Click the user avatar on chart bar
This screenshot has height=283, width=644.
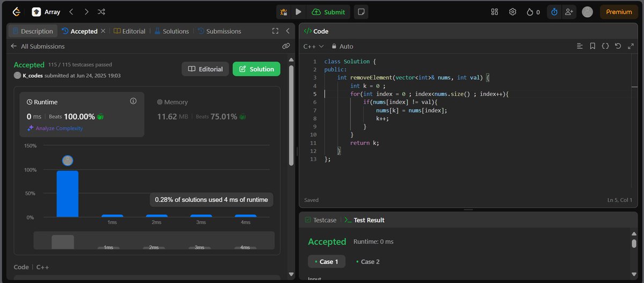click(67, 160)
